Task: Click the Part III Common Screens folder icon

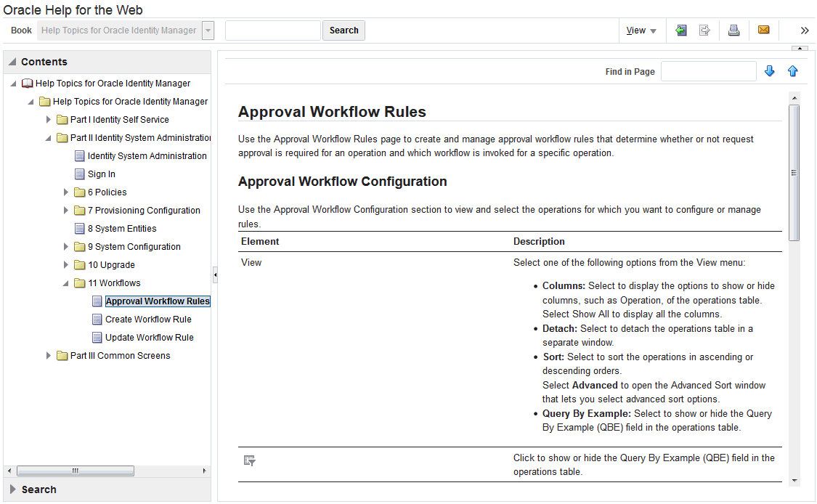Action: tap(62, 355)
